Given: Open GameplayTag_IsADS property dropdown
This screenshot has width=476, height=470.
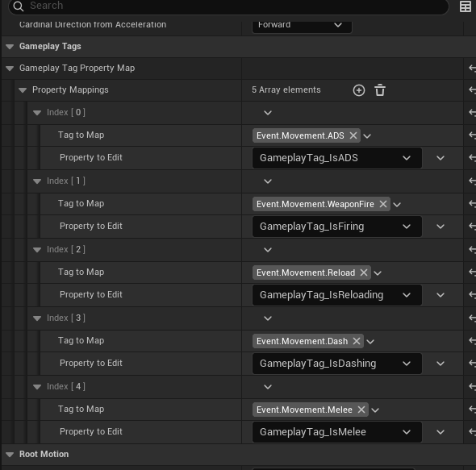Looking at the screenshot, I should 337,158.
